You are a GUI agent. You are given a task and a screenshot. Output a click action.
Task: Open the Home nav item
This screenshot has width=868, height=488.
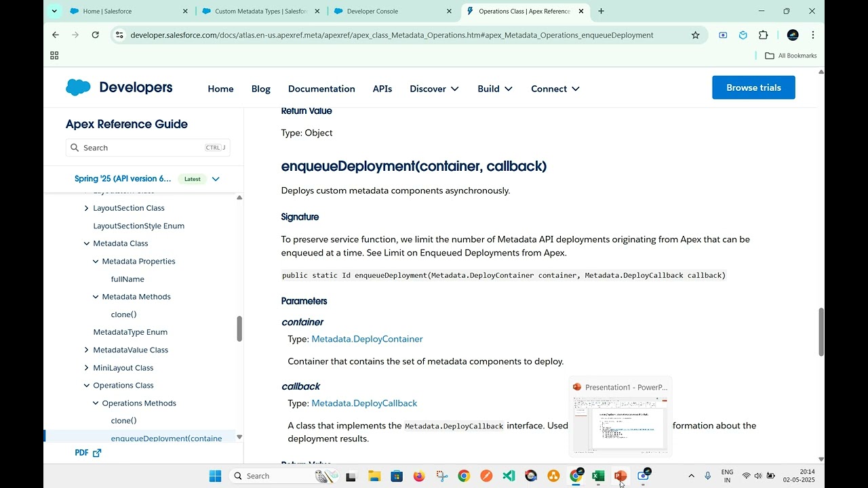[x=220, y=89]
